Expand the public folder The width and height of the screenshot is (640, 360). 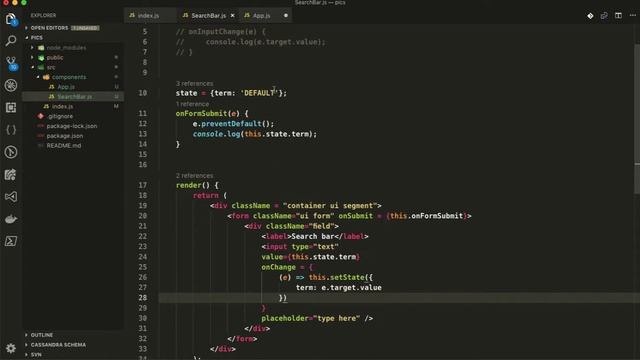(x=55, y=58)
